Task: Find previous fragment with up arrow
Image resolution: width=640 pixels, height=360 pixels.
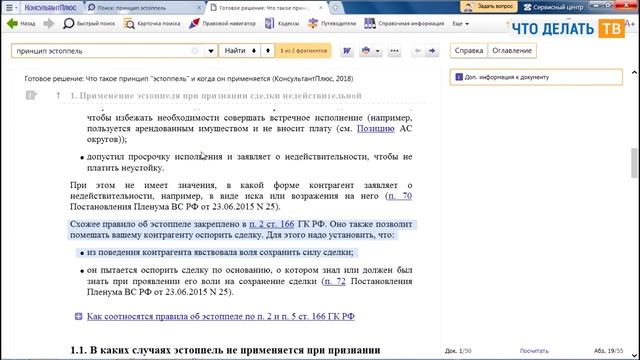Action: click(268, 51)
